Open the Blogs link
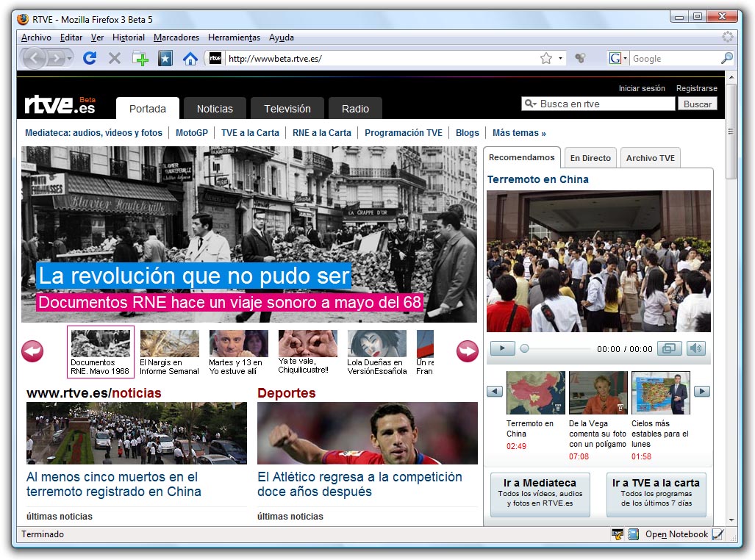 [x=468, y=133]
